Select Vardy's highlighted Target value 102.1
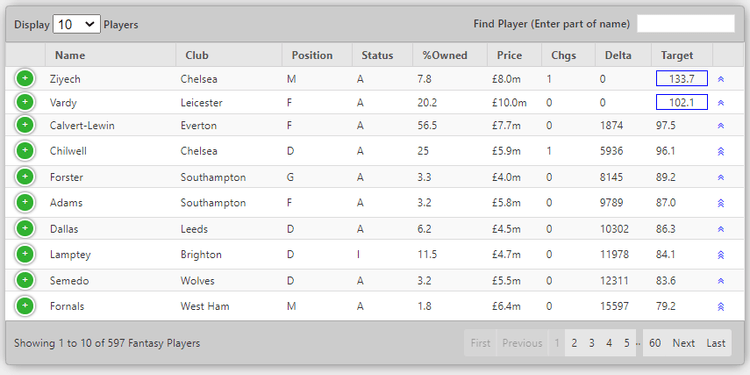The height and width of the screenshot is (375, 750). click(682, 102)
